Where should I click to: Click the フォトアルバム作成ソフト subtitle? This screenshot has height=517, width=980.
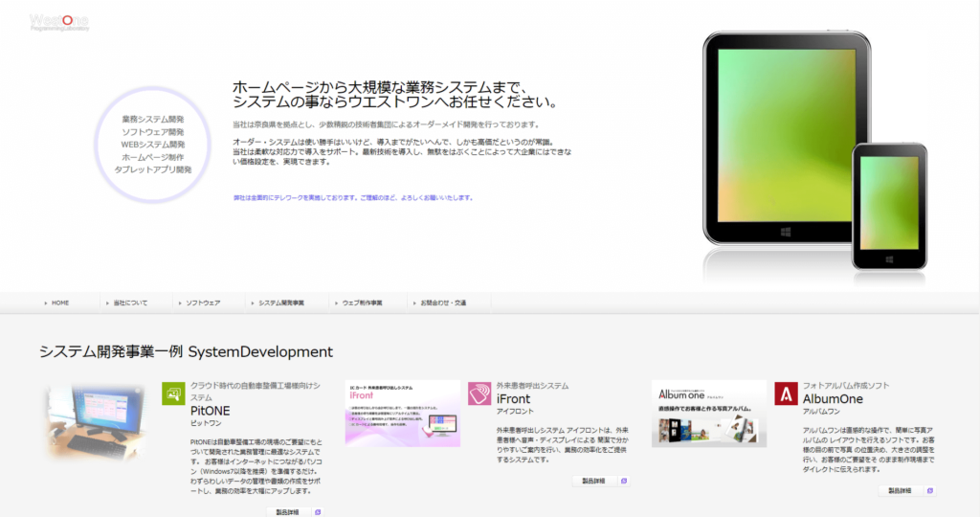pos(846,386)
